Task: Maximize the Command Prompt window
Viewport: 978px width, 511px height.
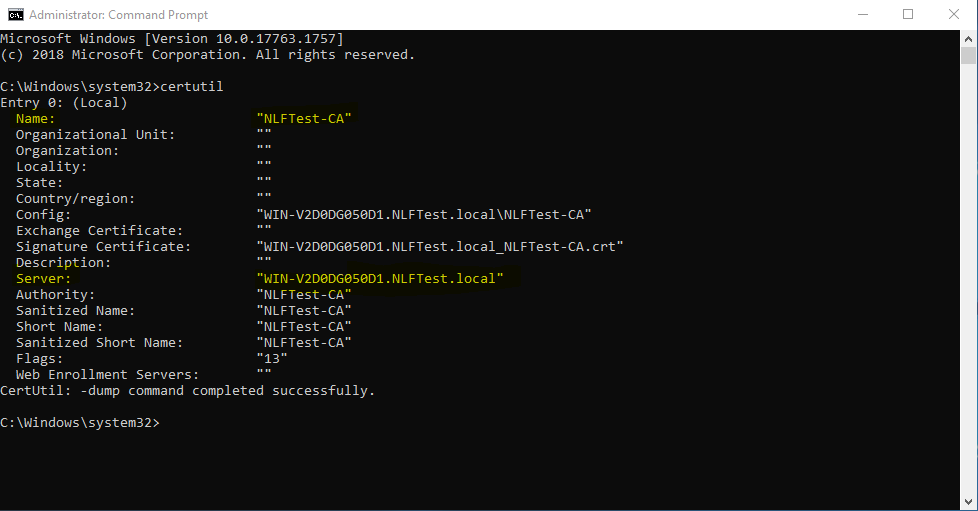Action: [x=908, y=14]
